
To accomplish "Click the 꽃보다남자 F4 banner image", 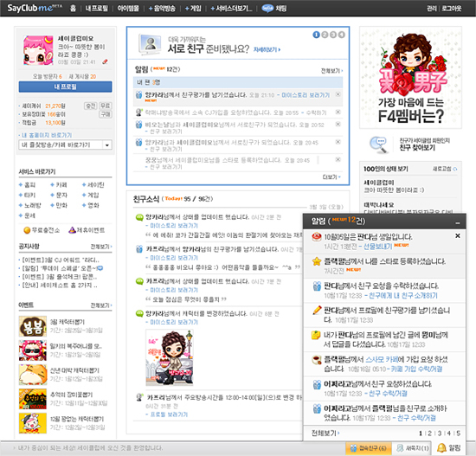I will click(x=410, y=78).
